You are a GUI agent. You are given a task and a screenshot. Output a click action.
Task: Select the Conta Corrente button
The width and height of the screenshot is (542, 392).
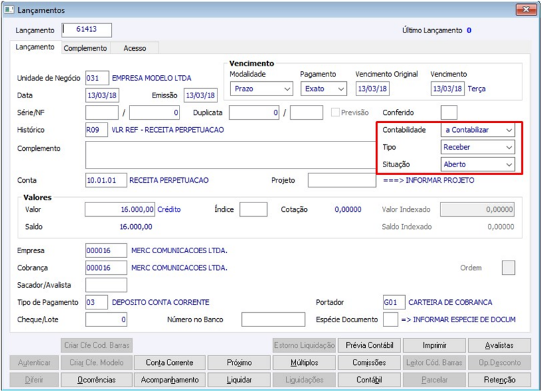[169, 363]
